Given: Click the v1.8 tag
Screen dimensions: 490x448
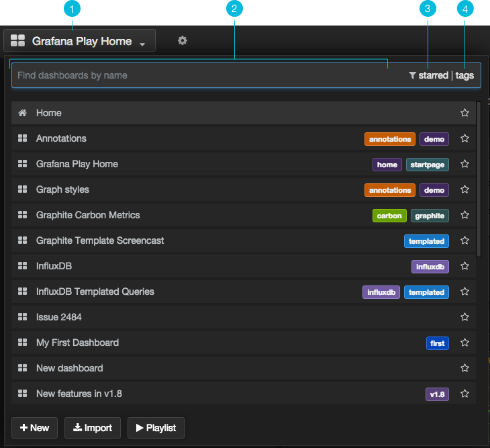Looking at the screenshot, I should [x=437, y=394].
